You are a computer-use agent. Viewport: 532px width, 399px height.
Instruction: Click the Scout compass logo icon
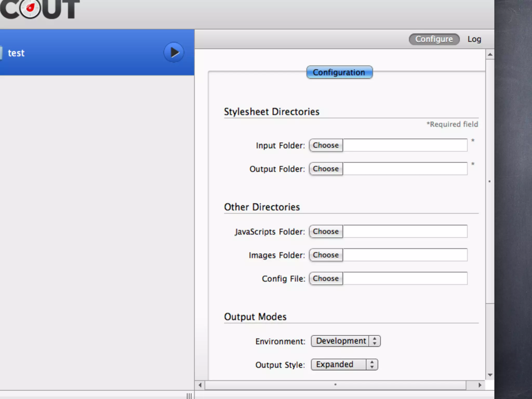tap(30, 8)
